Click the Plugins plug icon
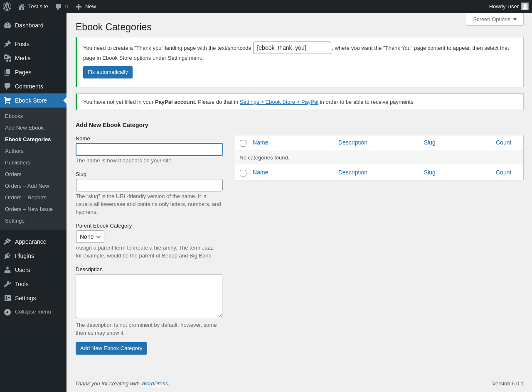Viewport: 532px width, 392px height. 7,256
